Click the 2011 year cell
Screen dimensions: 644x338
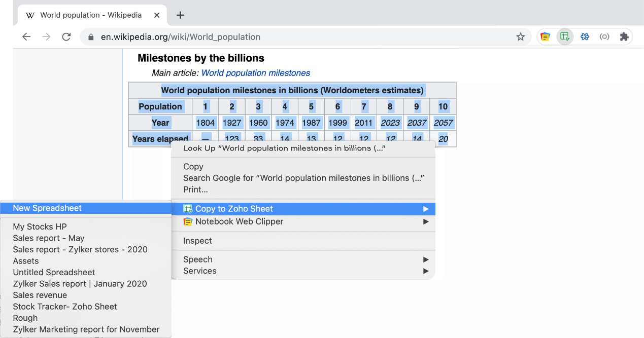pyautogui.click(x=364, y=123)
